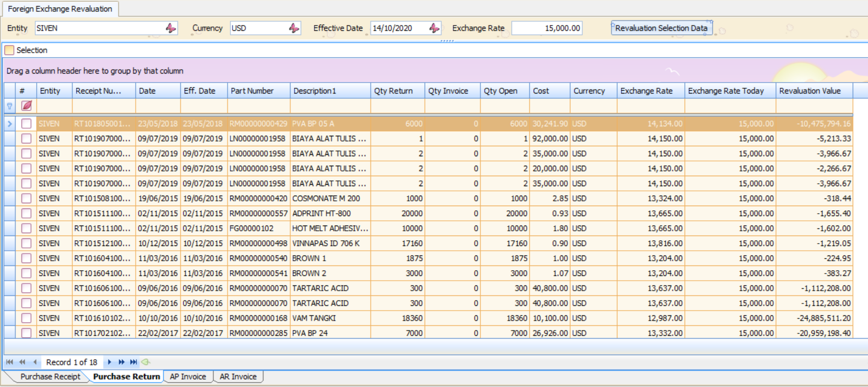
Task: Check the row for VAM TANGKI
Action: pos(27,318)
